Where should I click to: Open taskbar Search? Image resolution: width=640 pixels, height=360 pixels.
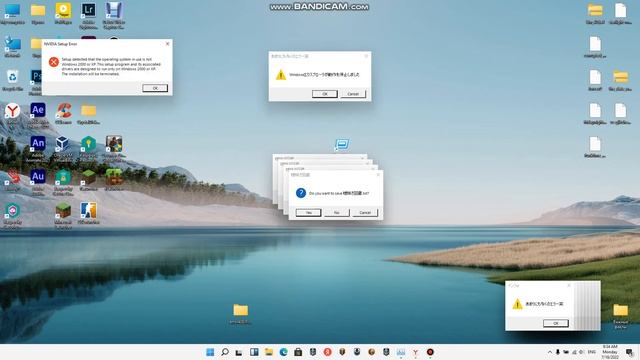[225, 352]
